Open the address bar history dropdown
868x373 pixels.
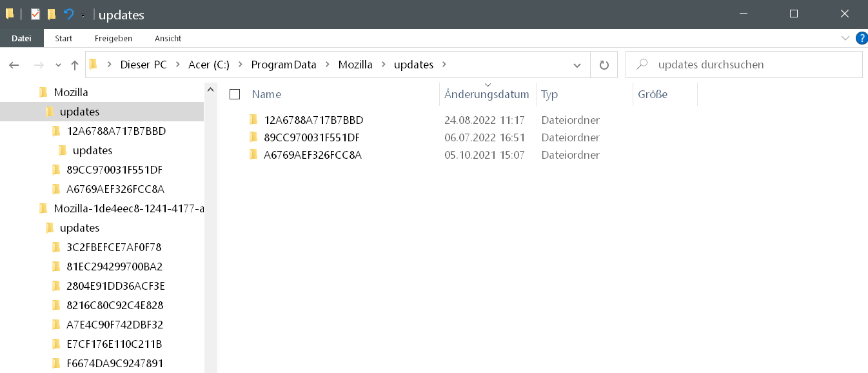tap(577, 65)
